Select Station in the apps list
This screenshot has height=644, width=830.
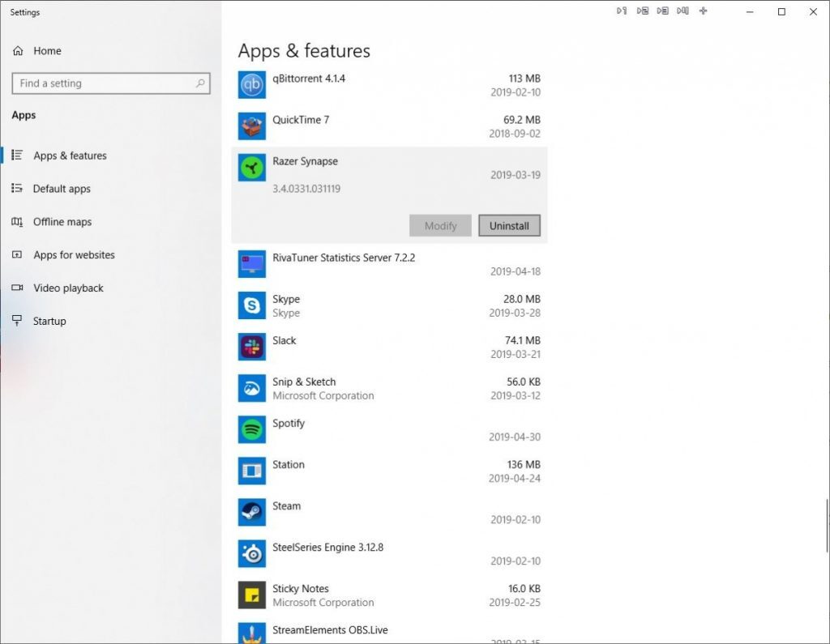coord(289,465)
